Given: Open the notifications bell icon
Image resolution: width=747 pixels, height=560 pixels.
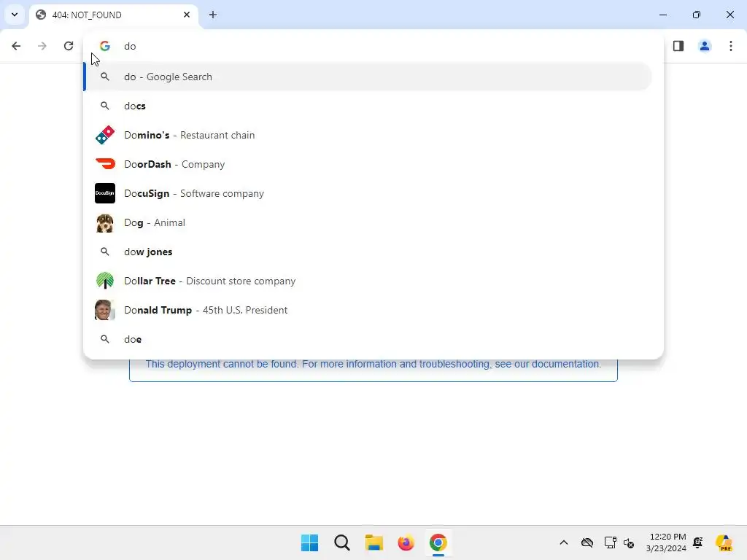Looking at the screenshot, I should 698,542.
